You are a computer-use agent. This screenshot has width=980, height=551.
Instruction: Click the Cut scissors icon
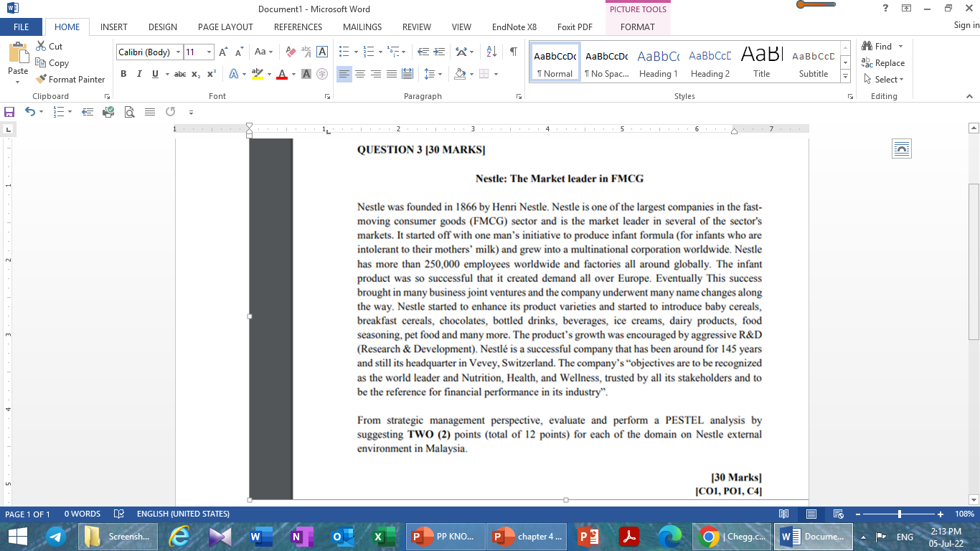point(41,47)
